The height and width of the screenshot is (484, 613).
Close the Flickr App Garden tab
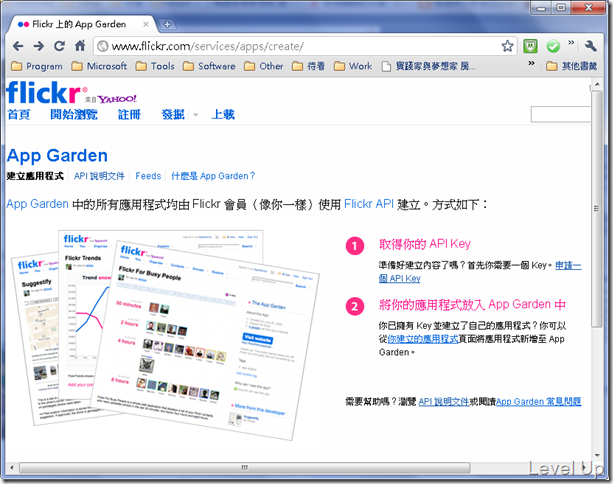[x=145, y=24]
